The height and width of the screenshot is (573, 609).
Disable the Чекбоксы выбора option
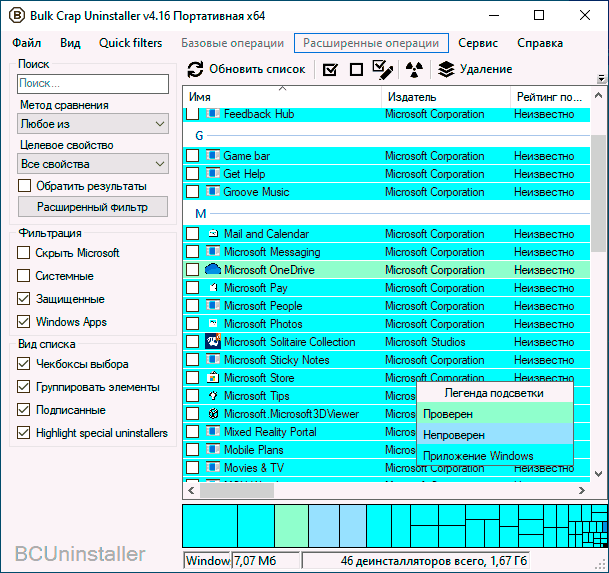click(x=24, y=364)
